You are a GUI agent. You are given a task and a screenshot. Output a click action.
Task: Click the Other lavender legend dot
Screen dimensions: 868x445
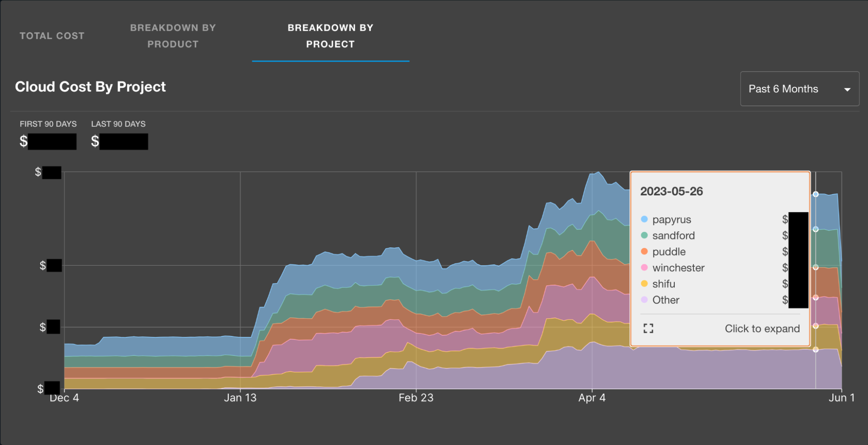(644, 300)
